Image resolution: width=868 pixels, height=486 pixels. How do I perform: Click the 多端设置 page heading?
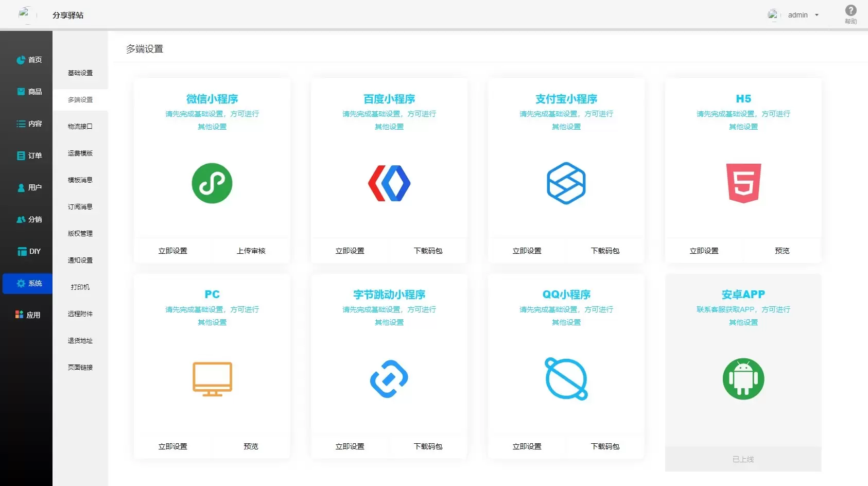145,49
